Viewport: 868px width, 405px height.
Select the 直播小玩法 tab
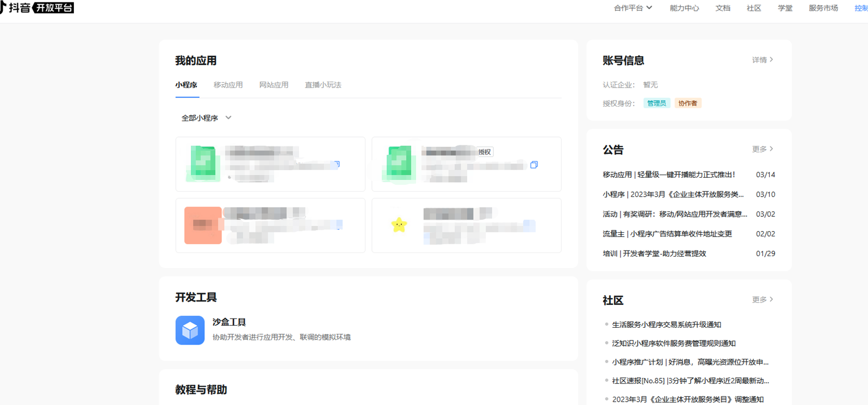(323, 85)
